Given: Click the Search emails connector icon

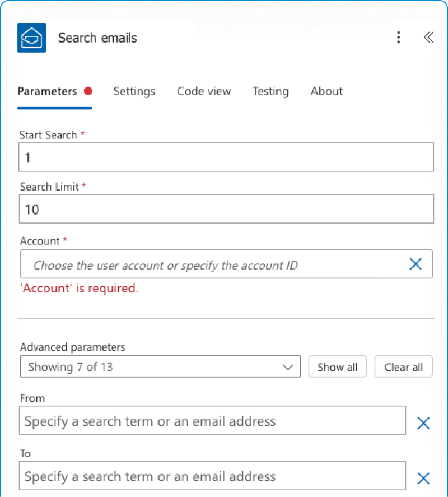Looking at the screenshot, I should click(32, 38).
